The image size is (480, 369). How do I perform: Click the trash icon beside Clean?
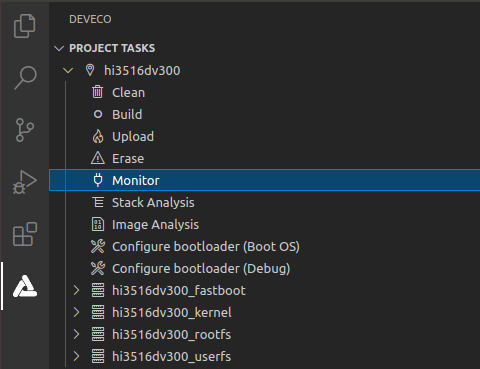point(97,92)
